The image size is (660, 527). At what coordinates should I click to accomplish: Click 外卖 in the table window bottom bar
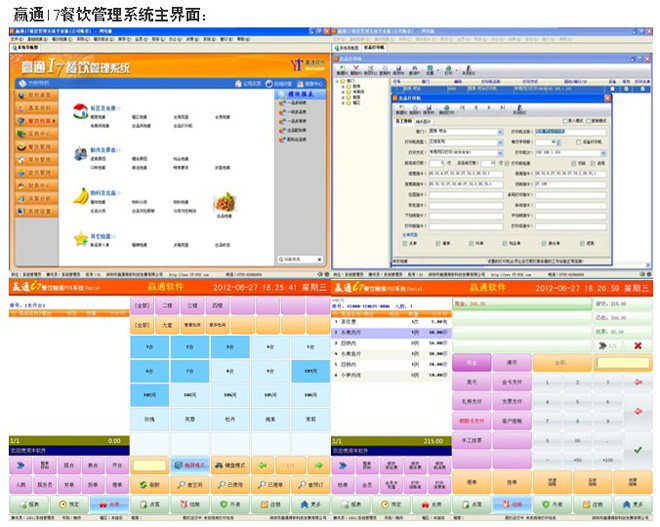(x=230, y=504)
